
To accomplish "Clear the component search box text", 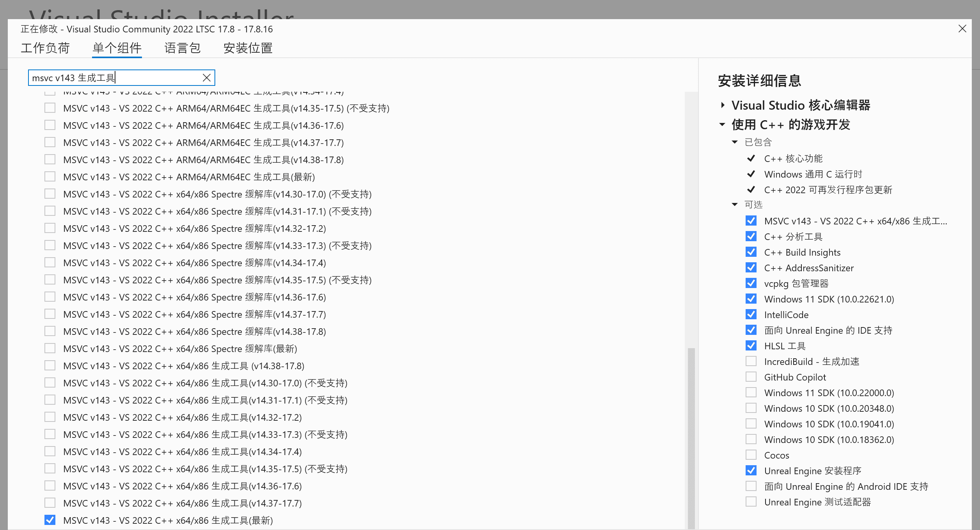I will 207,78.
